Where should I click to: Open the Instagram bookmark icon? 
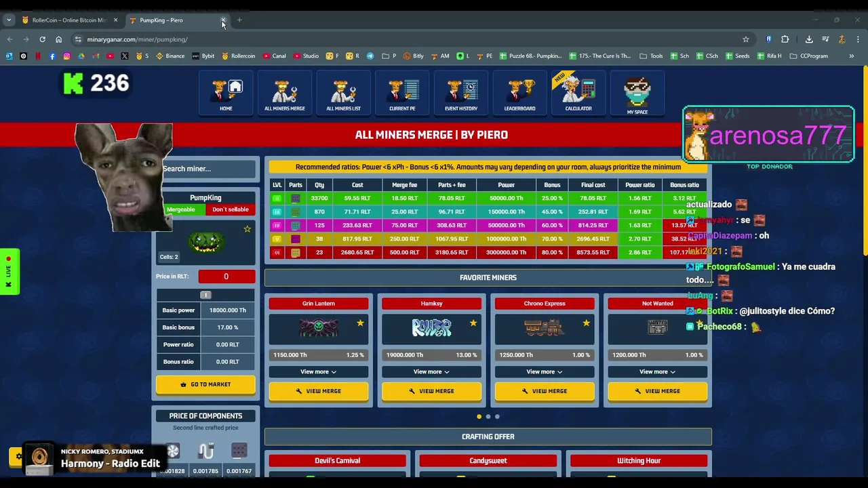click(66, 56)
